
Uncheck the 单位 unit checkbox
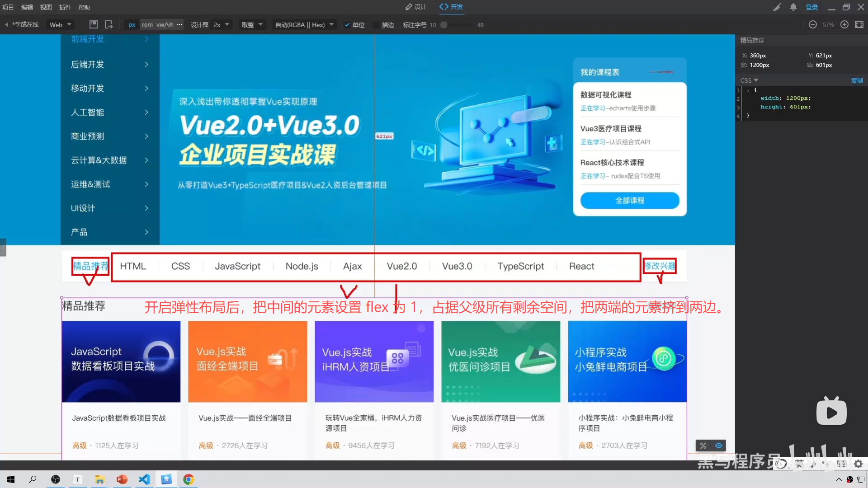(x=347, y=25)
